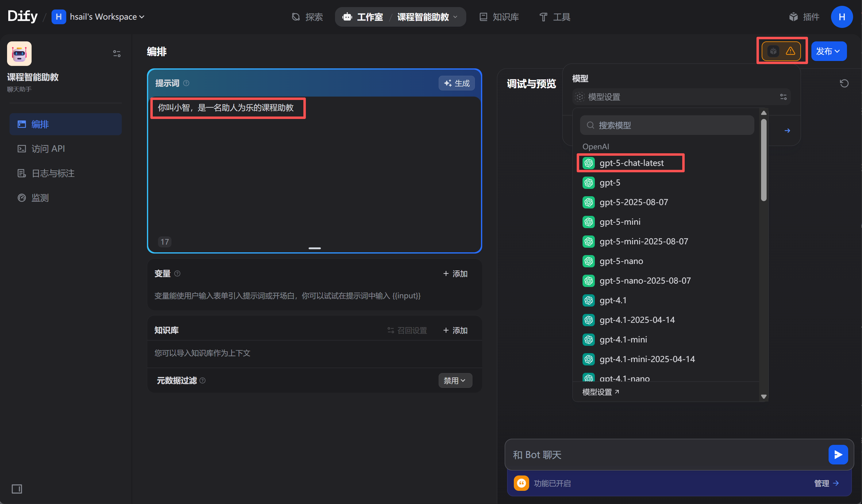Select 编排 in the sidebar

[66, 124]
